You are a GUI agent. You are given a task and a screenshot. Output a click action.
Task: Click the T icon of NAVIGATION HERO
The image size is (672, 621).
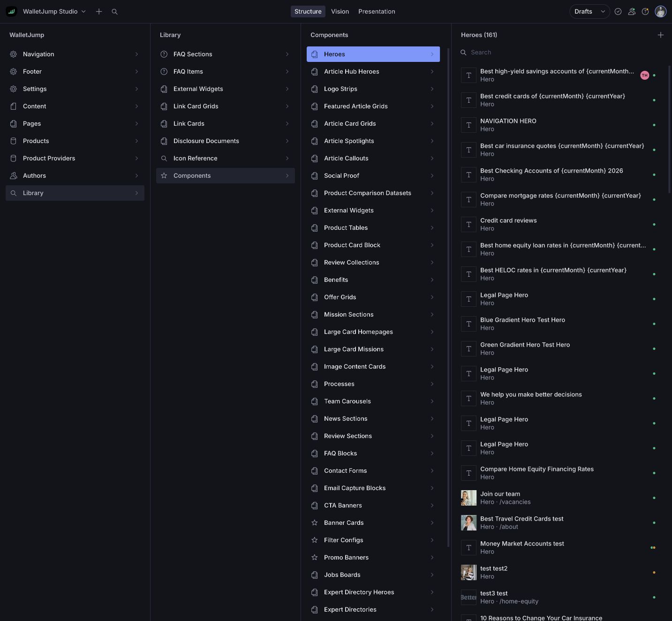(x=468, y=125)
